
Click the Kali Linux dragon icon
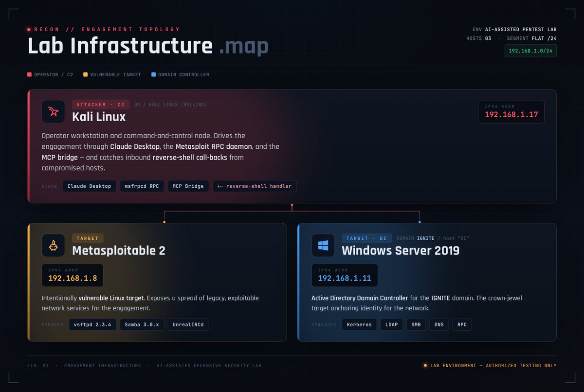tap(54, 112)
